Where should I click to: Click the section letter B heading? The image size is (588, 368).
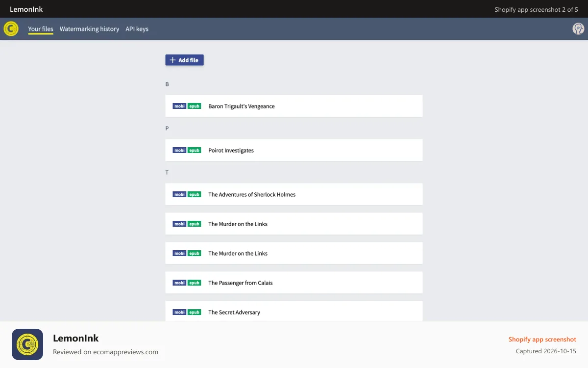point(167,84)
